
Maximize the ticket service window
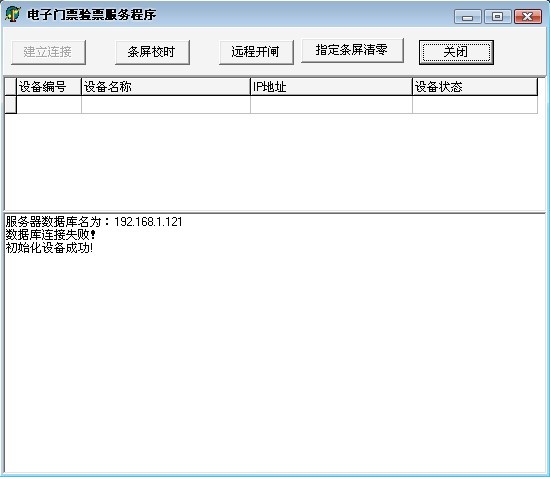coord(497,16)
